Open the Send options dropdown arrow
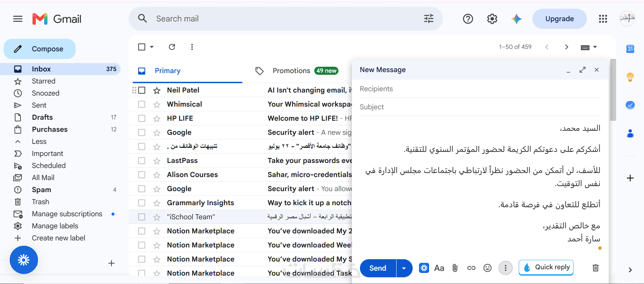Viewport: 644px width, 284px height. coord(404,268)
